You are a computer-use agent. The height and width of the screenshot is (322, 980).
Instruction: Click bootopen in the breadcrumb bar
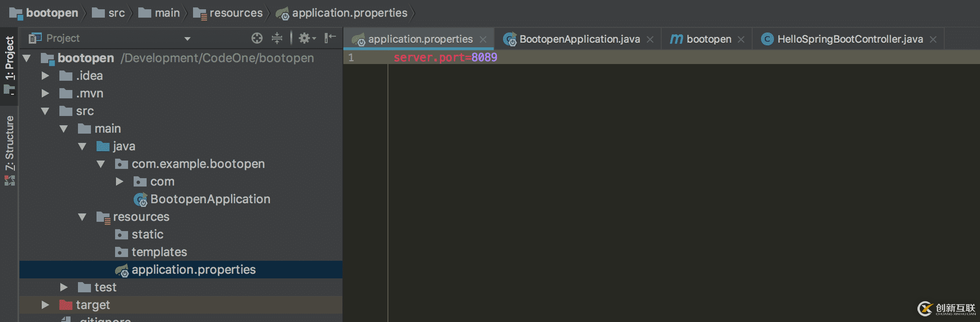pyautogui.click(x=44, y=13)
